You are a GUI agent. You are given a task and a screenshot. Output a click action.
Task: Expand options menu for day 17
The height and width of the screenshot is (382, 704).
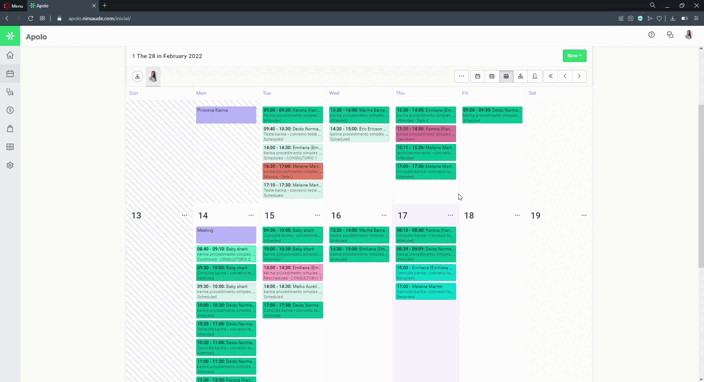pyautogui.click(x=450, y=215)
